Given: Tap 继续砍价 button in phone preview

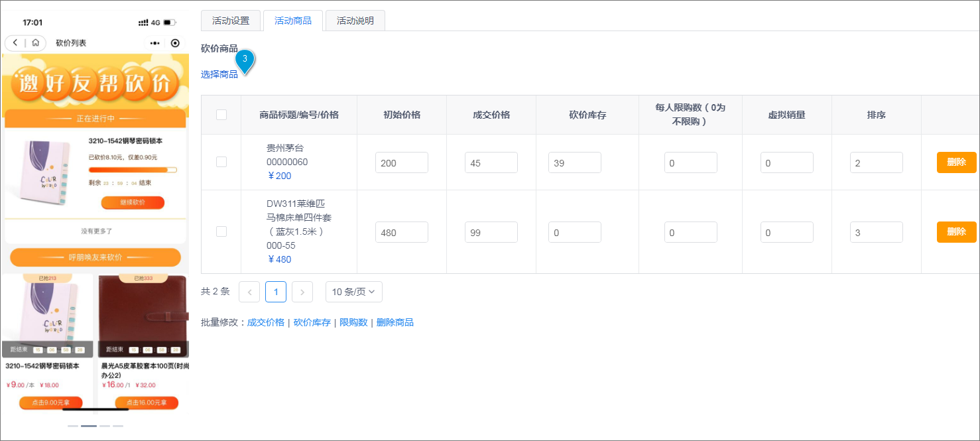Looking at the screenshot, I should tap(133, 202).
